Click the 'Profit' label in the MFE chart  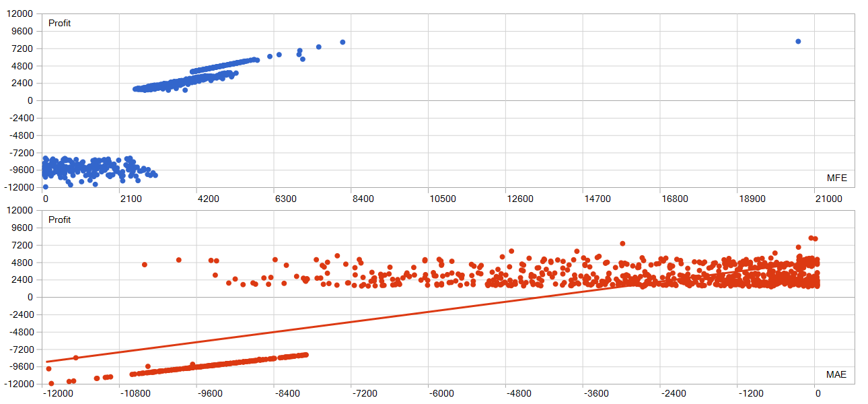coord(59,24)
